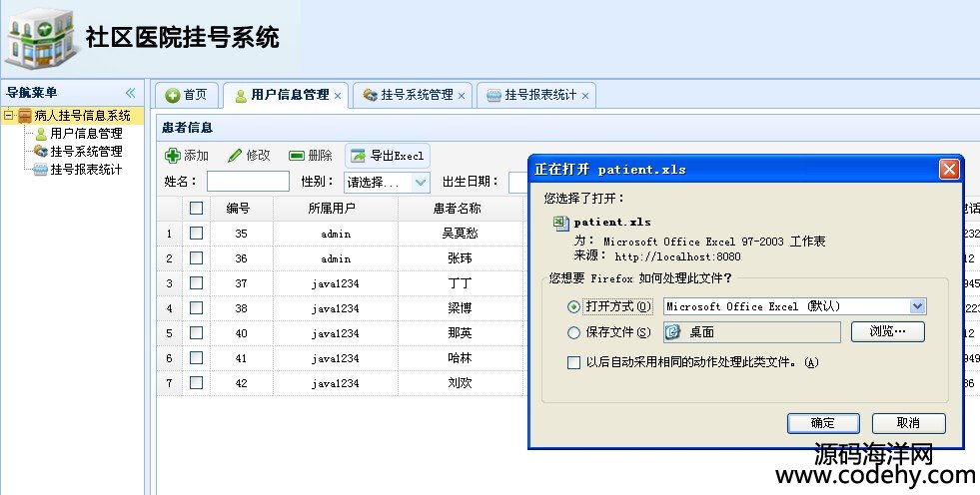Click the green home icon on 首页 tab
The height and width of the screenshot is (495, 980).
click(173, 95)
